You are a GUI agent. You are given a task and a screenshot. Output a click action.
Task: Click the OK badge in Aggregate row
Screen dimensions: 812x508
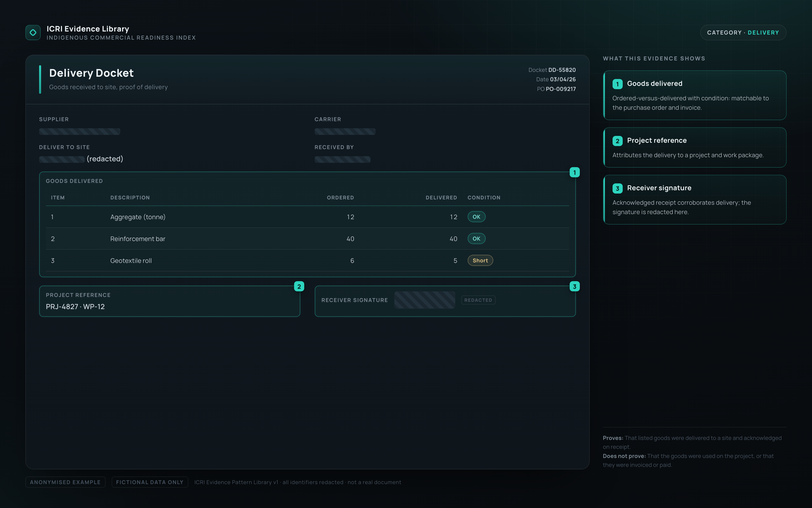click(476, 217)
